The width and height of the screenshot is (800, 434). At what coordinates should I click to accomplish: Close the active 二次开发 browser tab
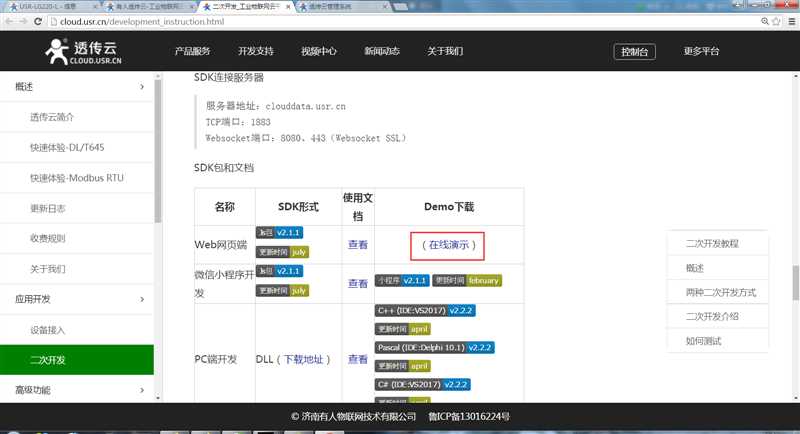coord(288,7)
